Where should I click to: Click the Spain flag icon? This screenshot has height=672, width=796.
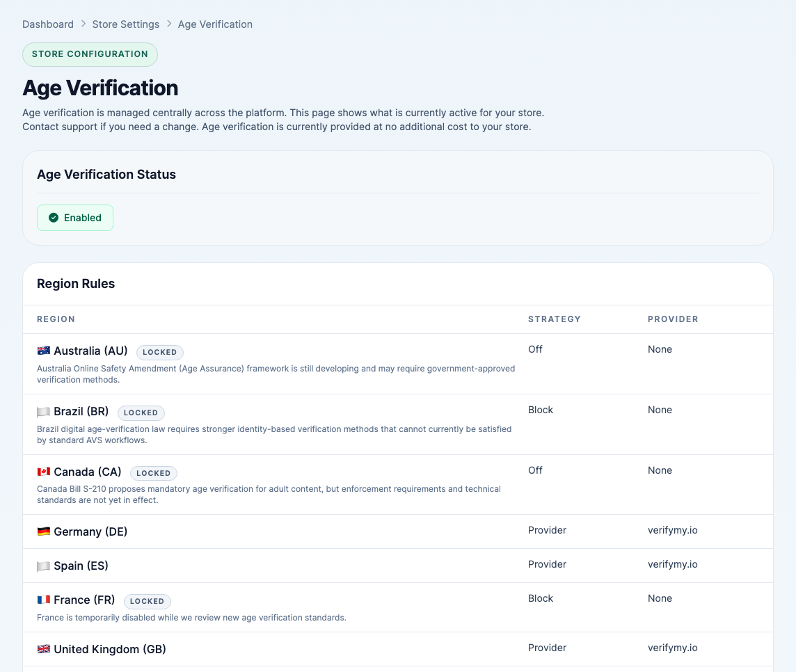click(x=44, y=566)
